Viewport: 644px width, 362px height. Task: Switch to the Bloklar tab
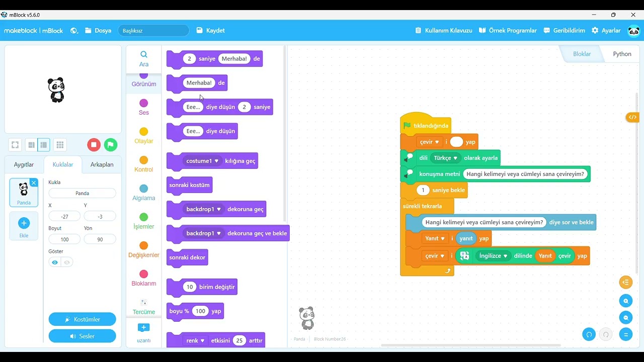(x=582, y=54)
